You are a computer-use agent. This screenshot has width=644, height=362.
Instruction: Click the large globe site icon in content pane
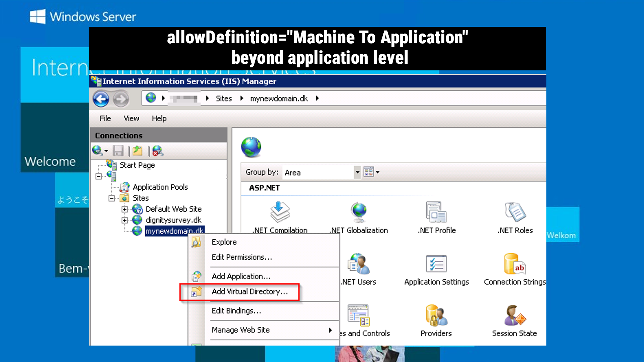tap(251, 147)
